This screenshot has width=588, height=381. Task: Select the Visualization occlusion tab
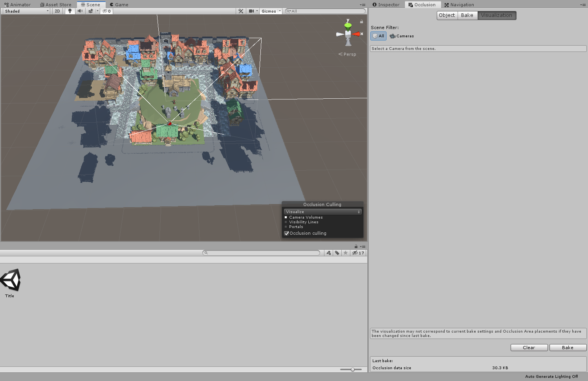coord(497,15)
